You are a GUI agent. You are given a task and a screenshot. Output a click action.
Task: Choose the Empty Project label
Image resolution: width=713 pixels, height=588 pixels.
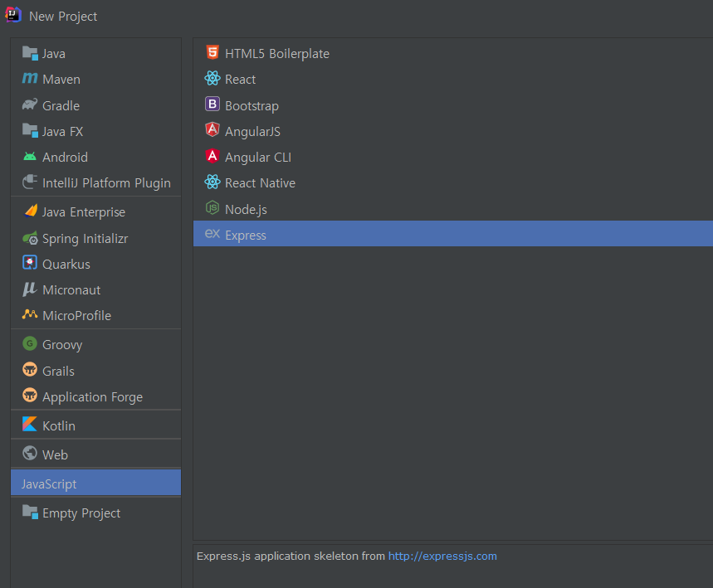coord(81,513)
